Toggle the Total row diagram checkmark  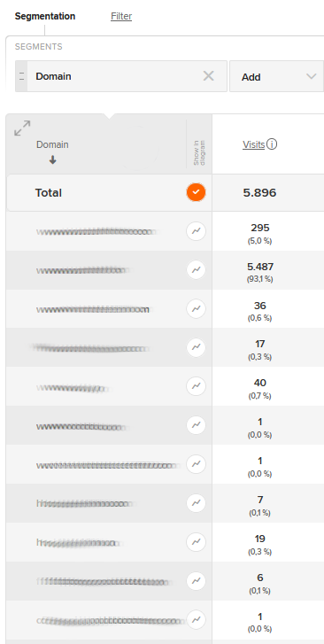pyautogui.click(x=196, y=192)
